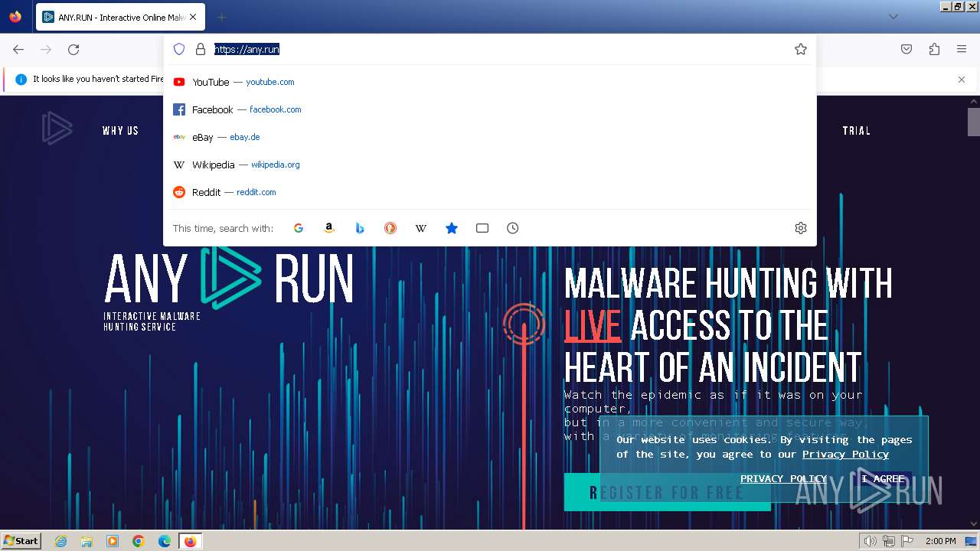Launch Chrome from taskbar
This screenshot has width=980, height=551.
[x=139, y=541]
